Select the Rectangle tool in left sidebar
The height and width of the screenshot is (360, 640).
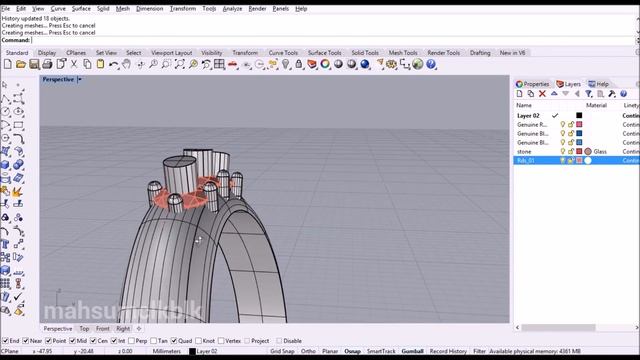(18, 125)
